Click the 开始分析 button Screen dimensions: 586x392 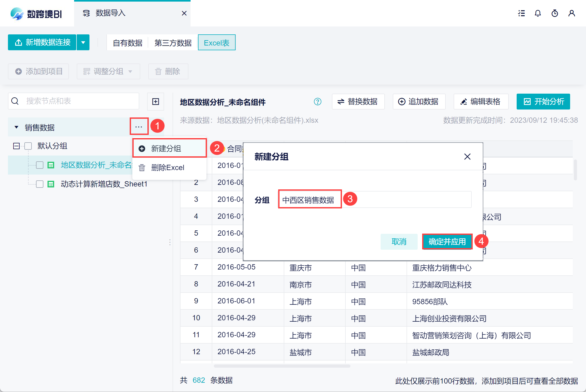[543, 102]
